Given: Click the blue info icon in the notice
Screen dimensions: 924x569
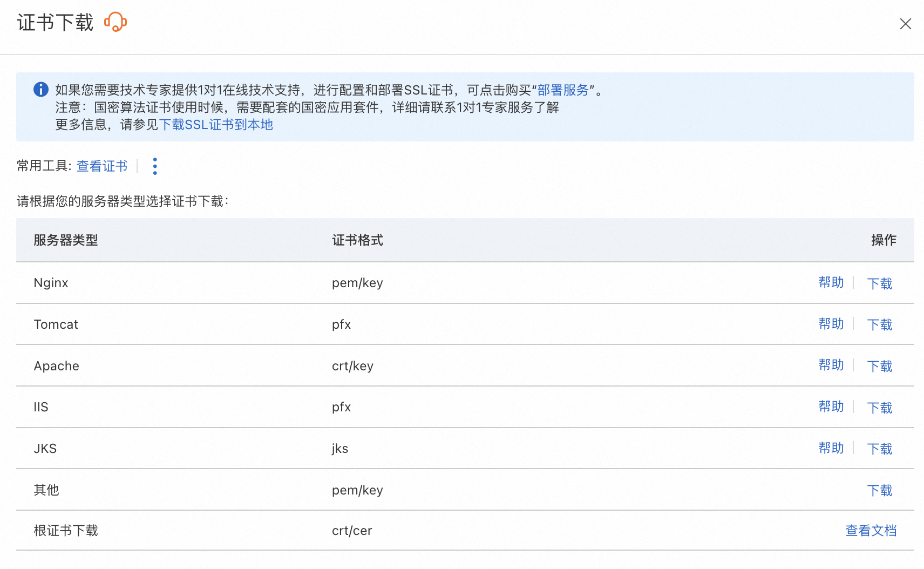Looking at the screenshot, I should coord(41,90).
